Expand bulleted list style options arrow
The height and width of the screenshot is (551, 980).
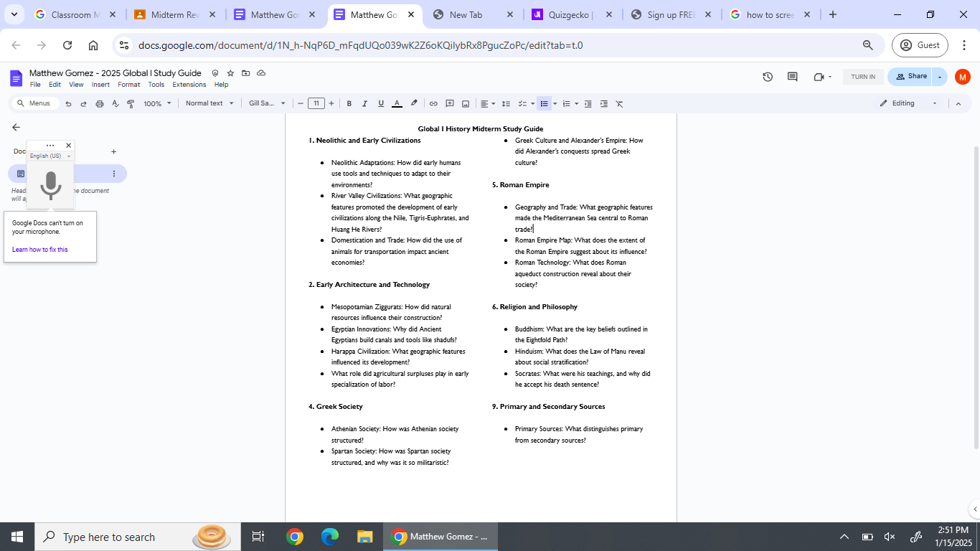pos(554,103)
